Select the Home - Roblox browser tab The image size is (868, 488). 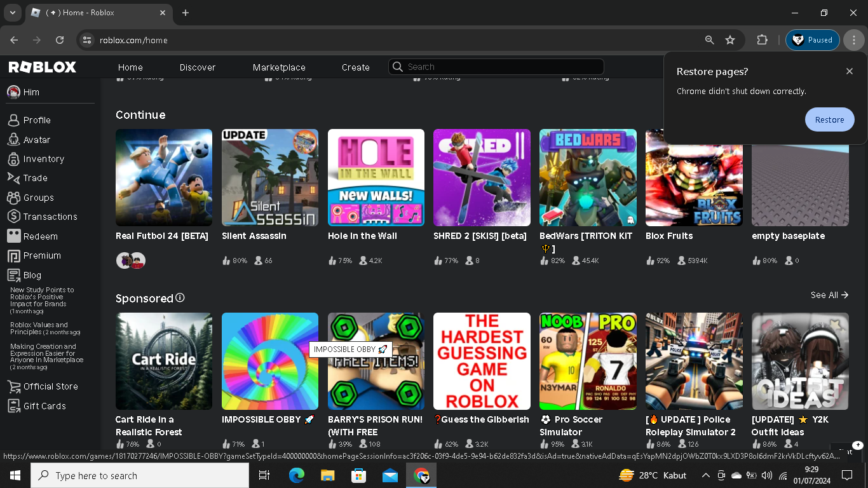tap(98, 13)
